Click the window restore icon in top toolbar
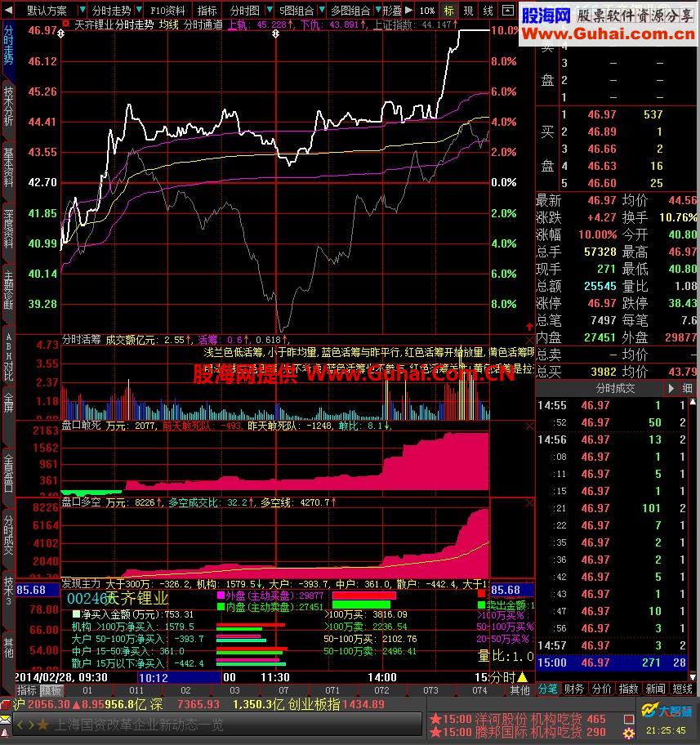Screen dimensions: 700x745 click(x=507, y=10)
